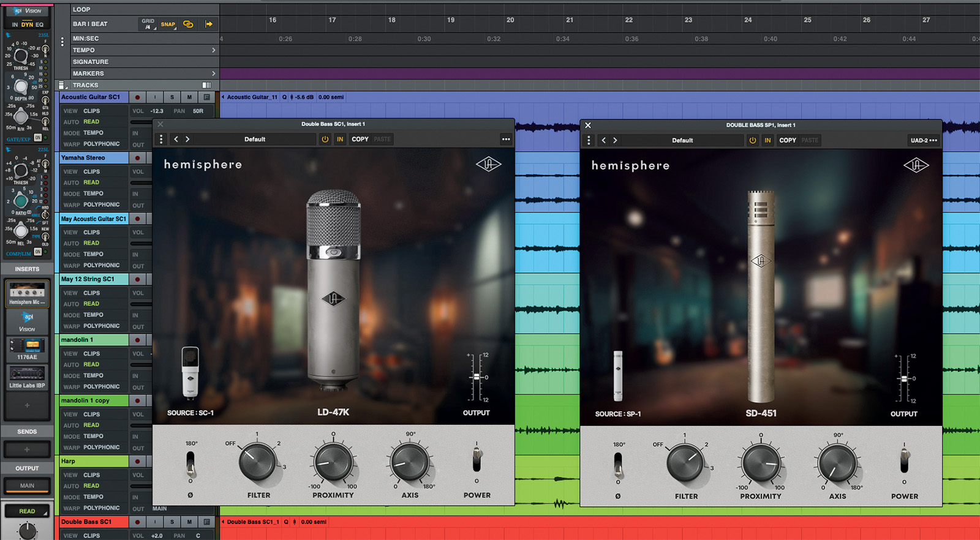This screenshot has height=540, width=980.
Task: Toggle GATE/EXP ON button in API Vision
Action: [x=38, y=138]
